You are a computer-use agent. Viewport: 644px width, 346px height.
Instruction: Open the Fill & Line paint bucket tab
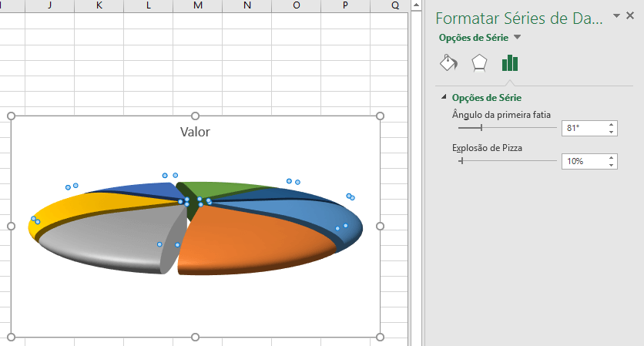point(448,63)
